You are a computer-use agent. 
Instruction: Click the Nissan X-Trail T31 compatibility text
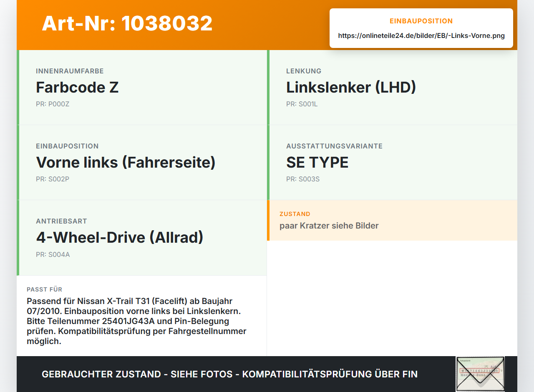pos(137,321)
